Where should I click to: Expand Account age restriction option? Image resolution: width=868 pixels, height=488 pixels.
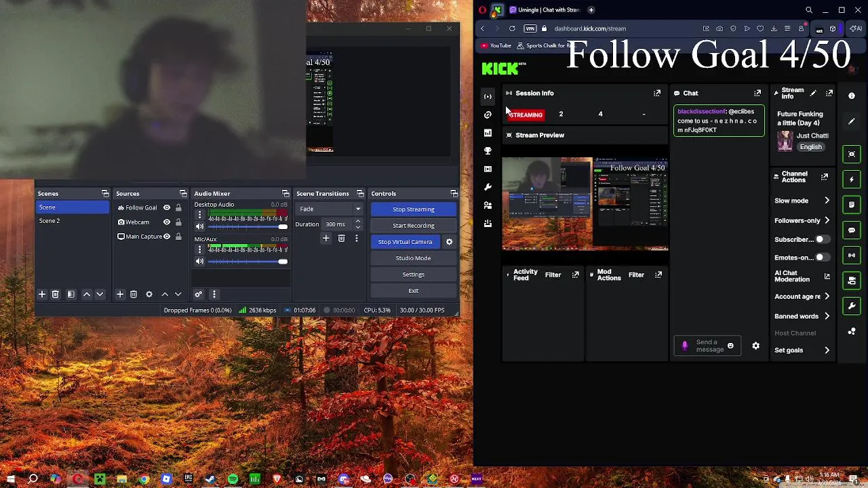click(x=803, y=296)
